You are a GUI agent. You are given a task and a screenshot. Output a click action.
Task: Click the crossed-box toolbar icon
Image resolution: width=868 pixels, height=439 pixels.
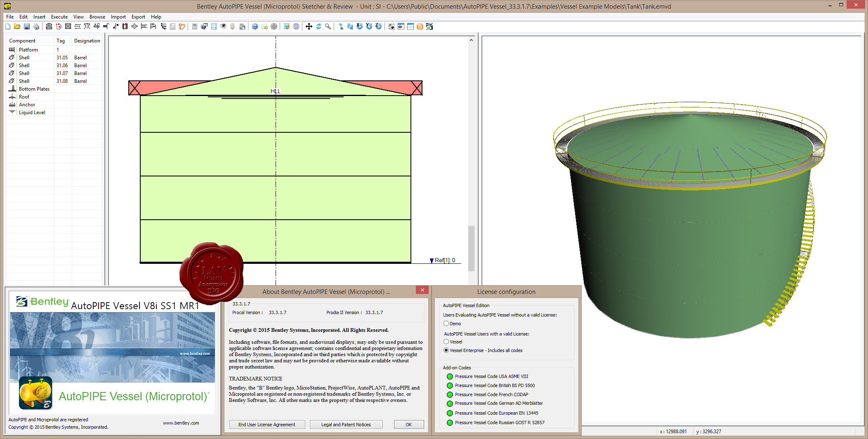click(68, 26)
